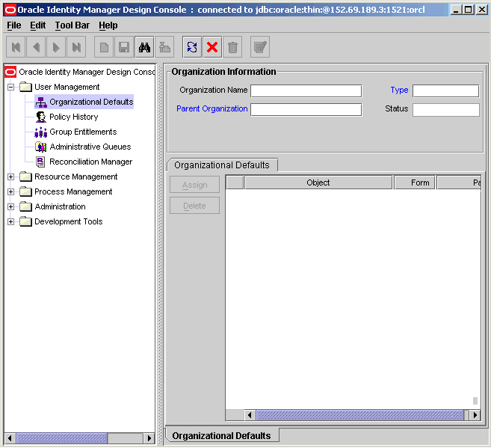Click the trash can Delete icon
This screenshot has width=491, height=448.
tap(232, 47)
